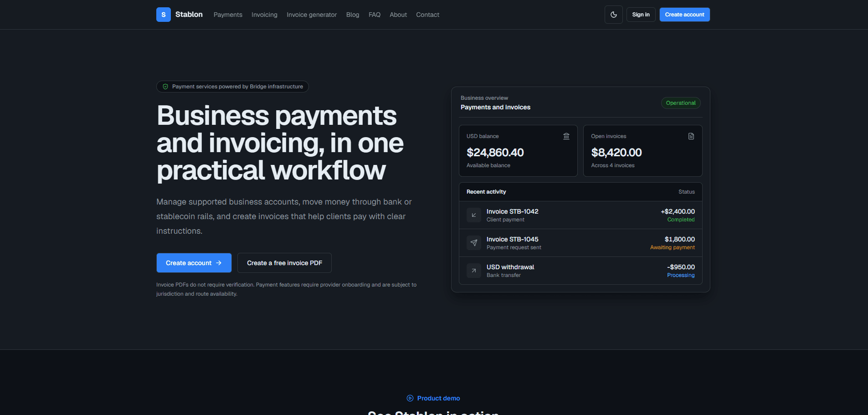Visit the About page link
This screenshot has height=415, width=868.
(x=398, y=15)
